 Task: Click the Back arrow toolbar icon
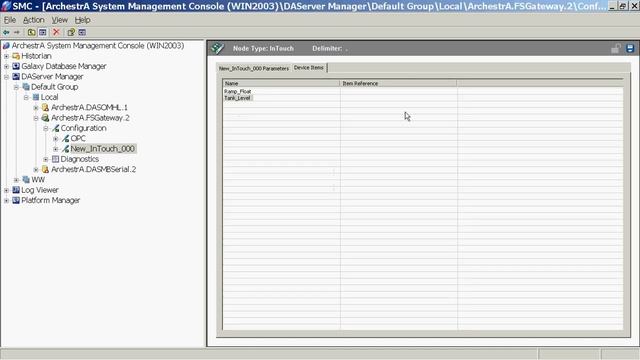point(6,32)
